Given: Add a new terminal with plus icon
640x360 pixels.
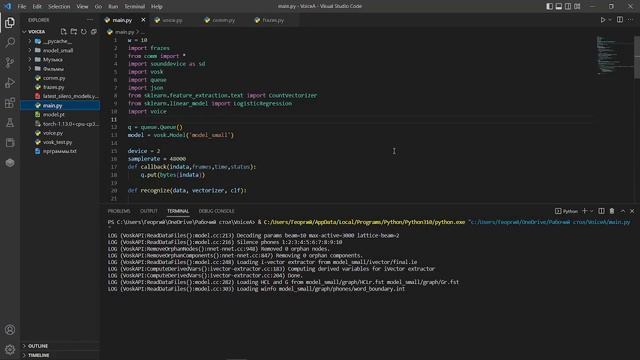Looking at the screenshot, I should click(584, 211).
